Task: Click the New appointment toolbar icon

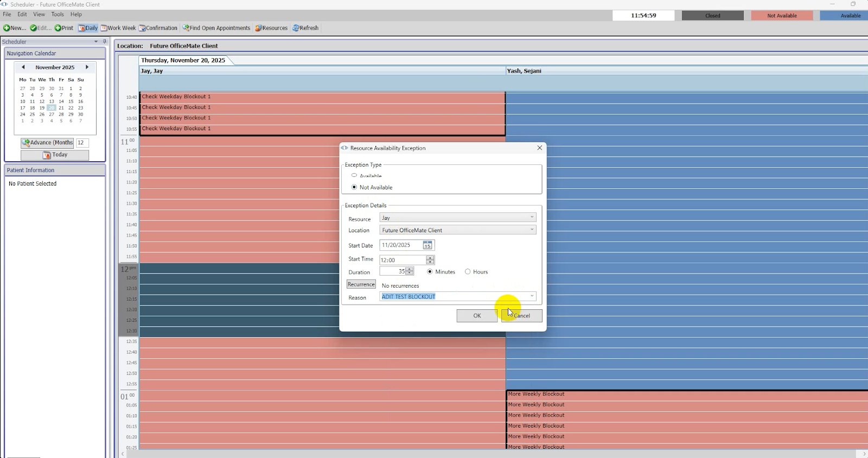Action: click(7, 28)
